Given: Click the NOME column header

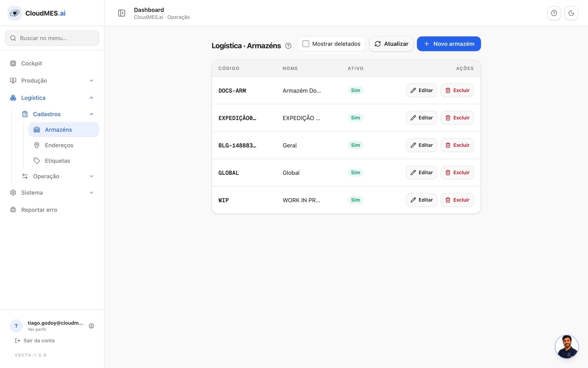Looking at the screenshot, I should pos(290,68).
